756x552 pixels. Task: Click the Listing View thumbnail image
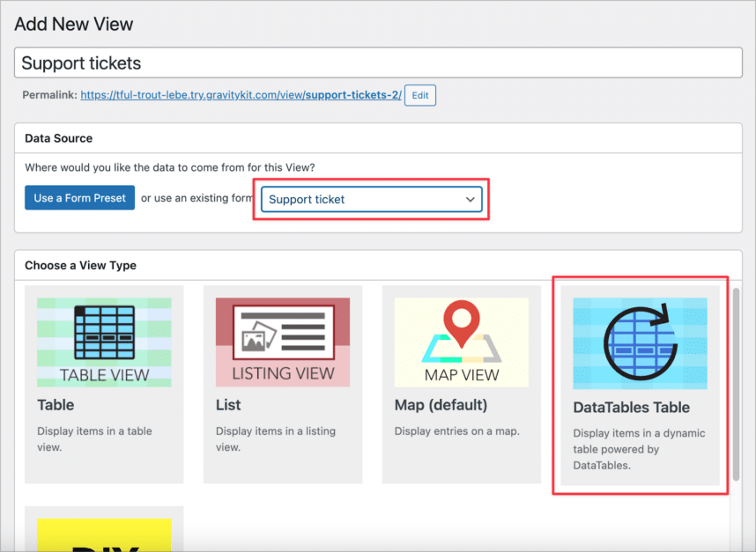coord(282,342)
